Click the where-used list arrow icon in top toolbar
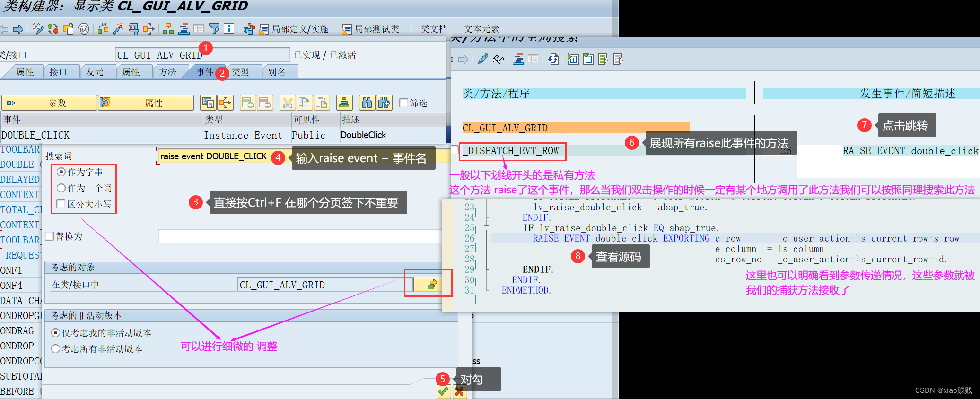Image resolution: width=980 pixels, height=399 pixels. pos(149,29)
